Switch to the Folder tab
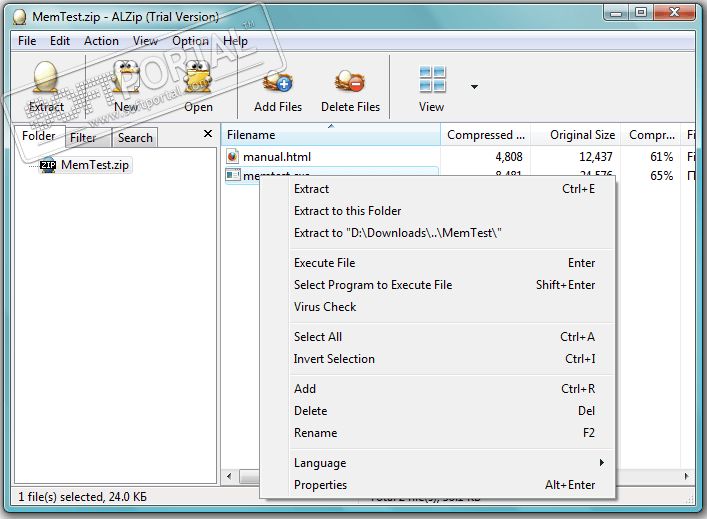 click(x=39, y=136)
